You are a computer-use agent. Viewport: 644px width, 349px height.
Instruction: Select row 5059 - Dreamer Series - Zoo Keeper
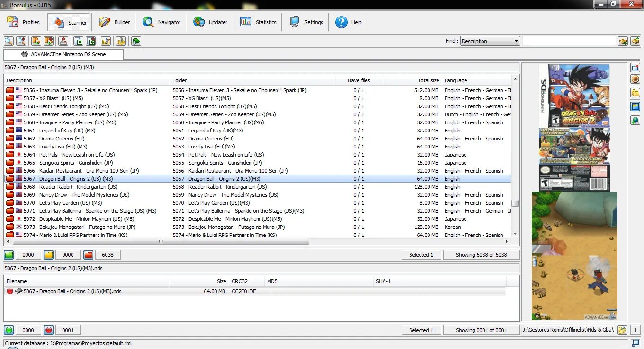258,114
